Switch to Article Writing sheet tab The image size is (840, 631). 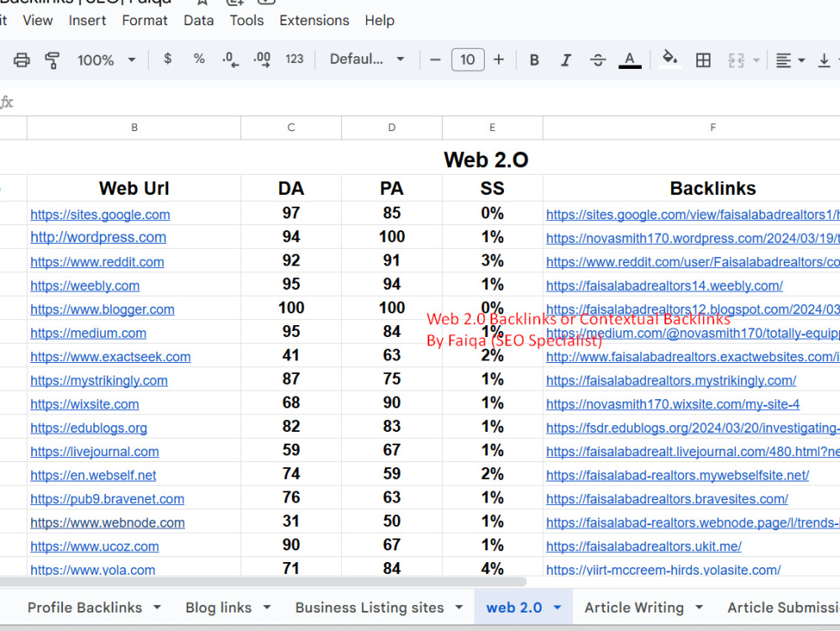pos(634,607)
